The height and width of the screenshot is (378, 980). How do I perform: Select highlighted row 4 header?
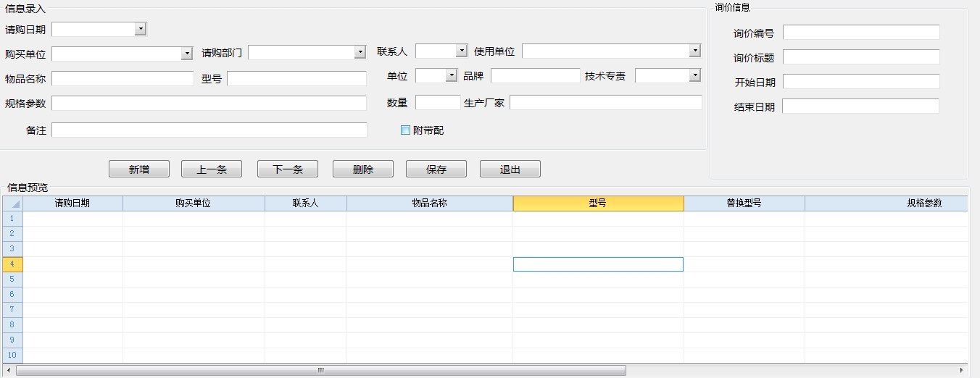12,264
